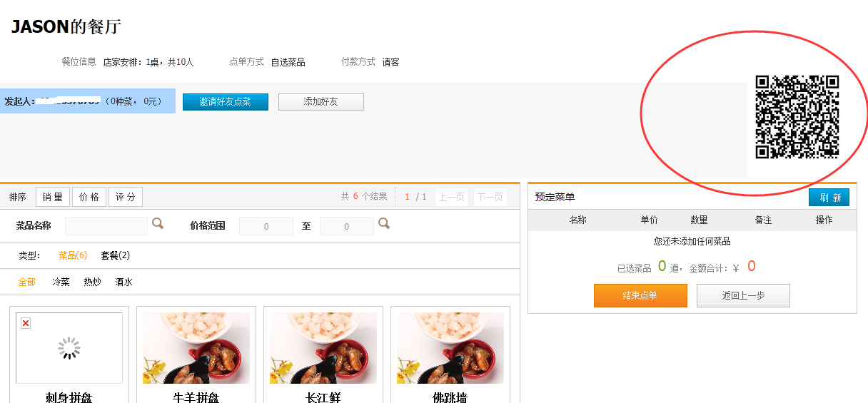
Task: Click the 牛羊拼盘 dish name
Action: tap(196, 397)
